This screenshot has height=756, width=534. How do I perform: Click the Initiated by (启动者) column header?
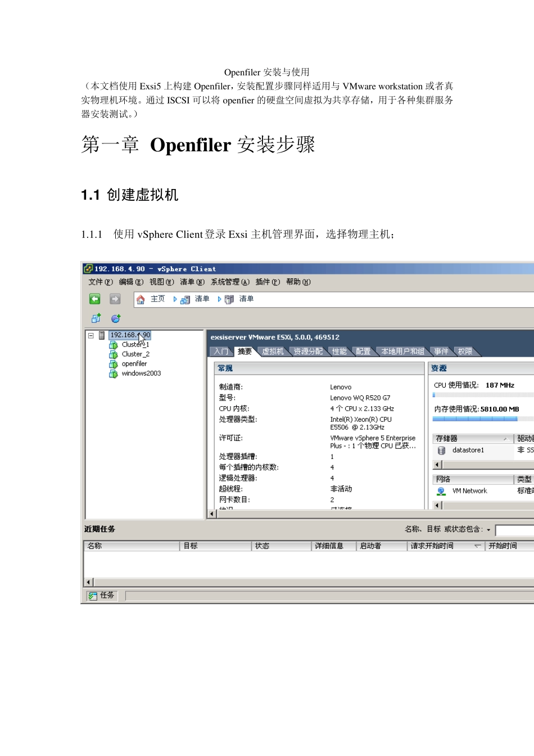(x=381, y=546)
